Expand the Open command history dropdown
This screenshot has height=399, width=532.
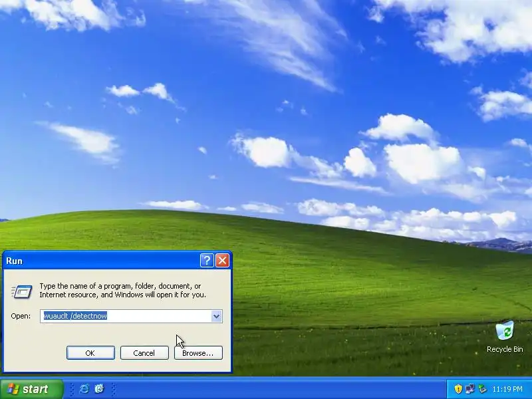tap(217, 317)
